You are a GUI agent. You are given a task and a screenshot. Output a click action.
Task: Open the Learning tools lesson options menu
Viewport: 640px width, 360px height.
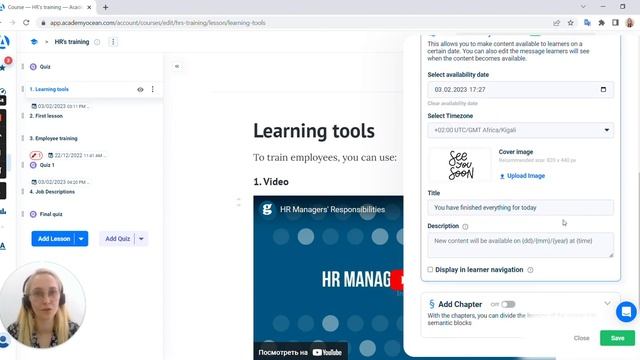coord(153,89)
